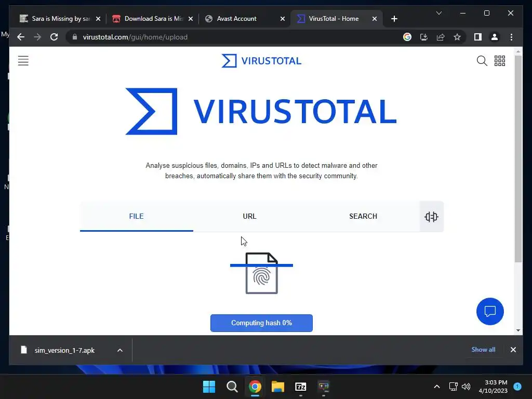The image size is (532, 399).
Task: Bookmark this page with the star icon
Action: click(457, 37)
